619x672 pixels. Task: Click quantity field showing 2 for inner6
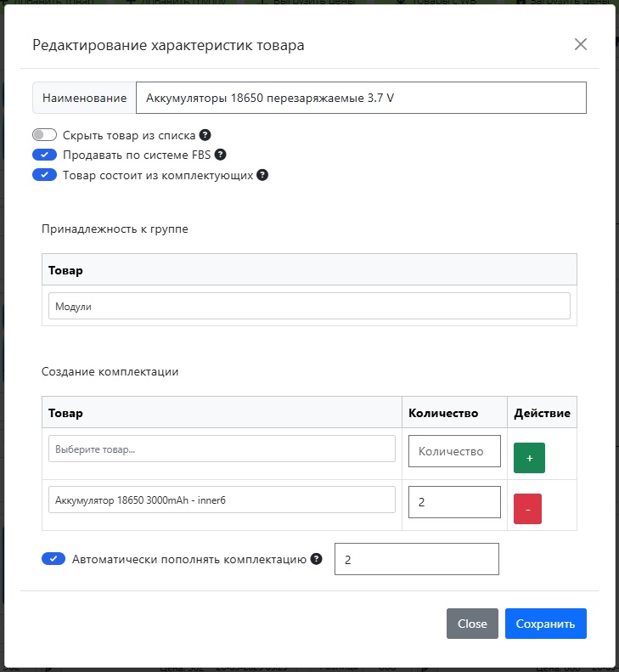pos(454,502)
